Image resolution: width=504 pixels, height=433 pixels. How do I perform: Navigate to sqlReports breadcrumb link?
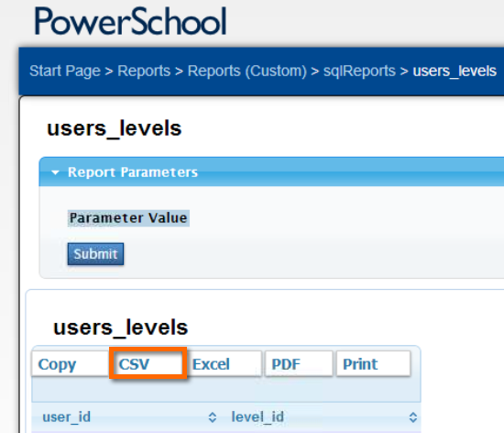359,71
